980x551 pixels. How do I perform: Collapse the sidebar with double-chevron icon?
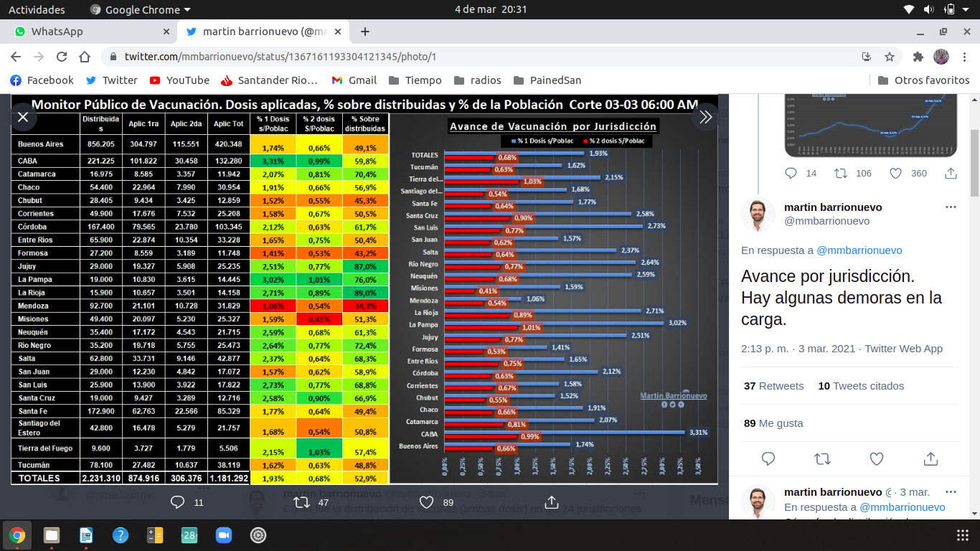pyautogui.click(x=705, y=117)
